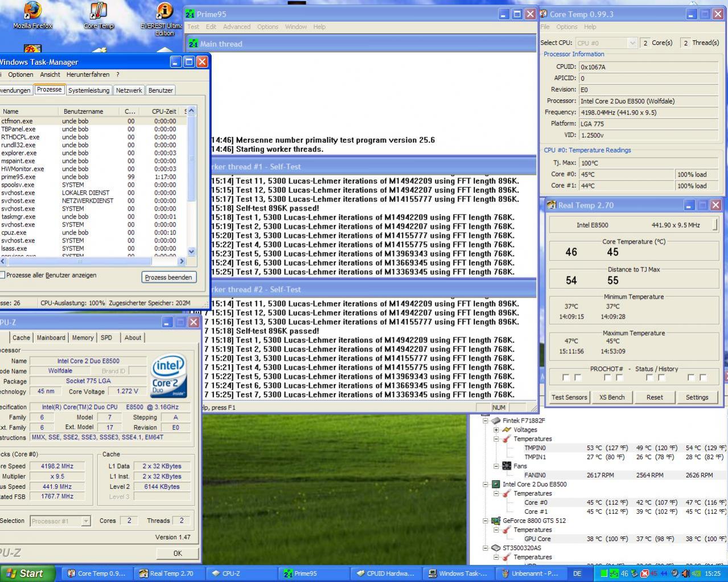
Task: Switch to CPUID Hardware Monitor taskbar button
Action: coord(386,573)
